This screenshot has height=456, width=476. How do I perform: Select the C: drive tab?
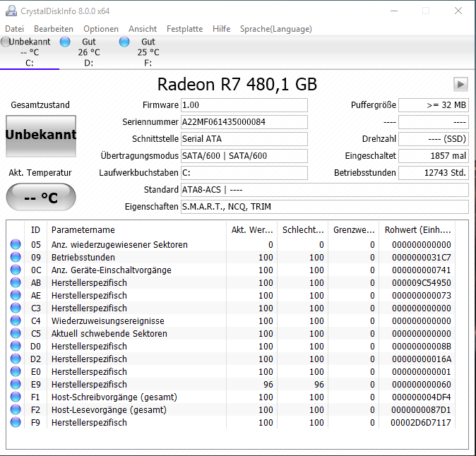tap(30, 52)
